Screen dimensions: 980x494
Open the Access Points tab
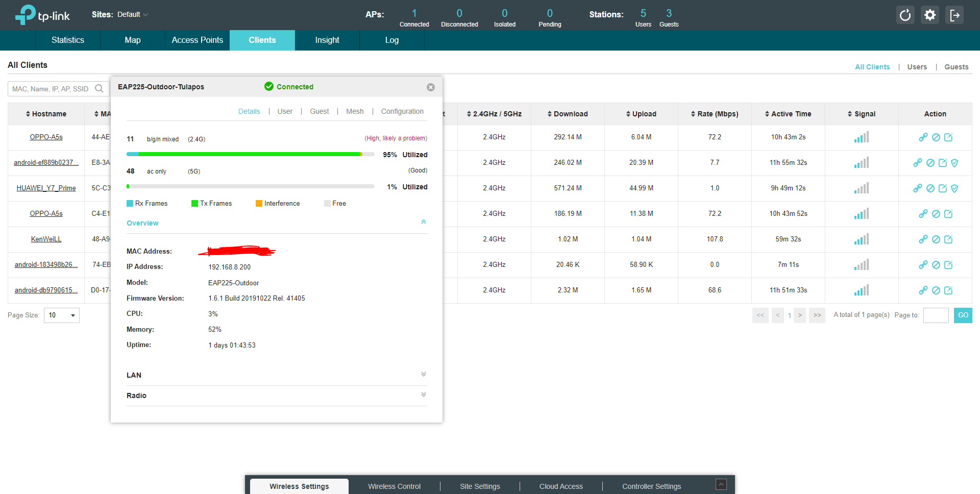198,40
